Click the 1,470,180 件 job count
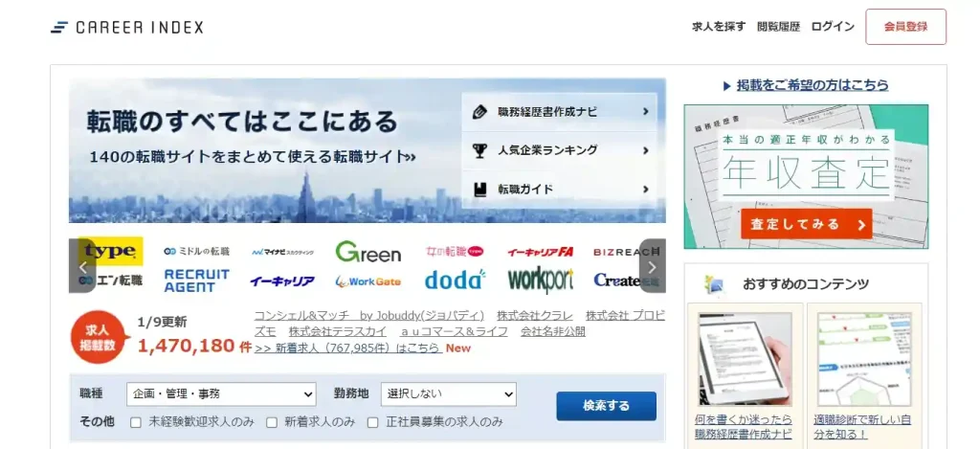 194,346
